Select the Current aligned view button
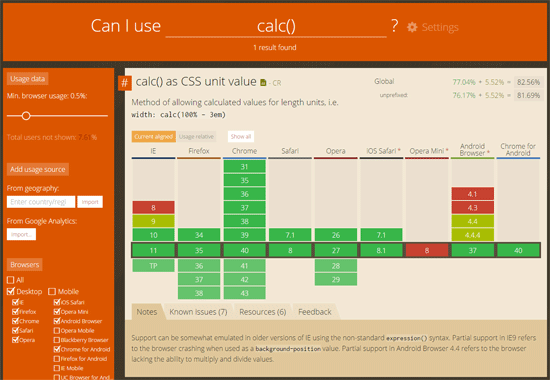 [154, 136]
